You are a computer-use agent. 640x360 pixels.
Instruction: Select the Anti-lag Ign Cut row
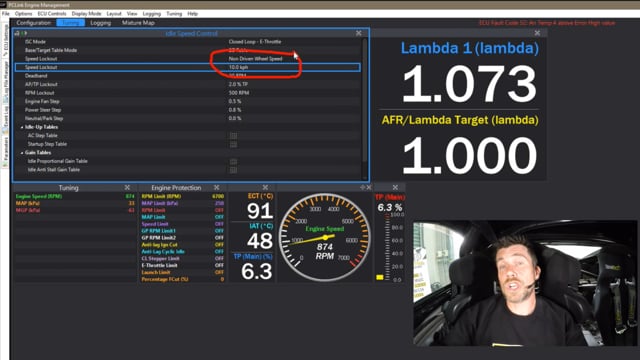tap(182, 244)
